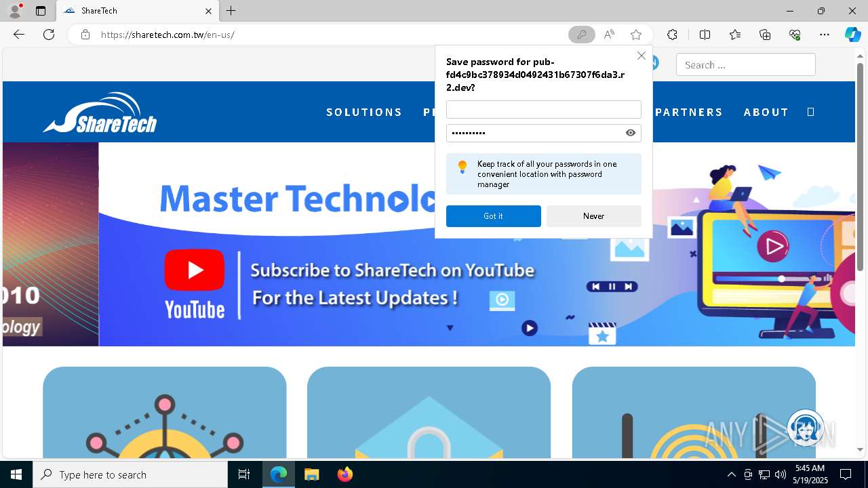Open browser profile icon
This screenshot has height=488, width=868.
click(14, 11)
